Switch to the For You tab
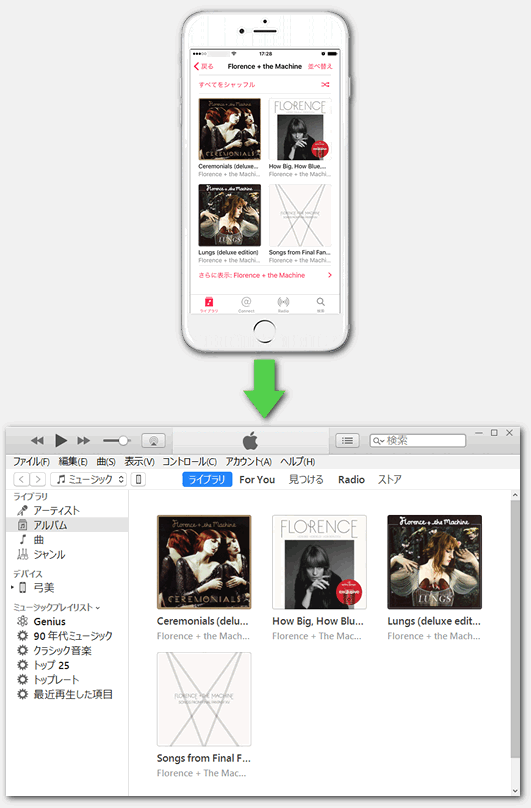This screenshot has height=808, width=531. [x=257, y=480]
